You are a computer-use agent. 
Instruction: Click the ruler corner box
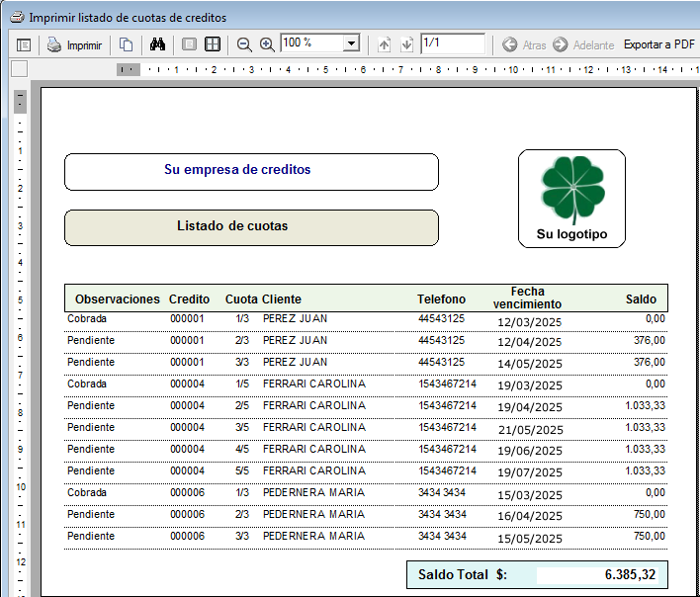[x=19, y=68]
